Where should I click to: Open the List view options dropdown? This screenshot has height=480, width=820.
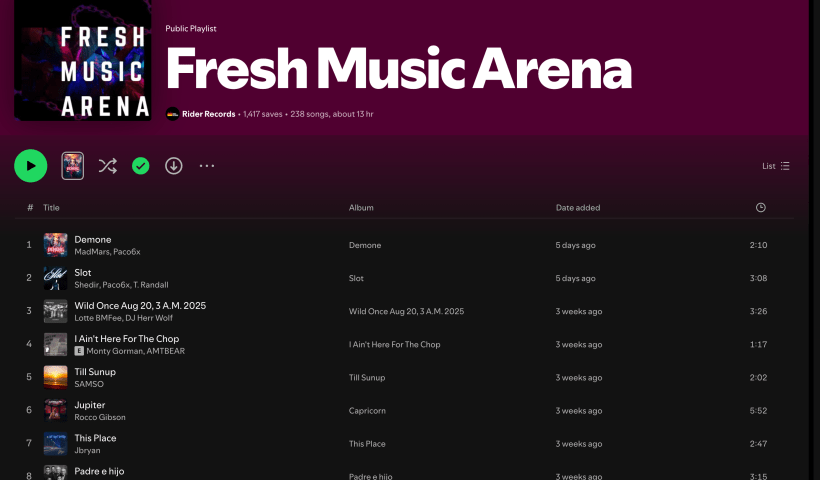click(776, 166)
